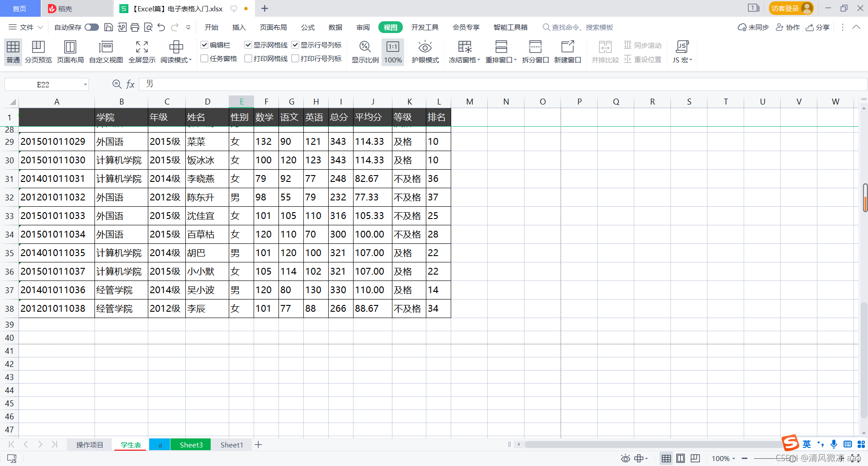The image size is (868, 466).
Task: Toggle the 自动保存 auto-save switch
Action: click(x=92, y=28)
